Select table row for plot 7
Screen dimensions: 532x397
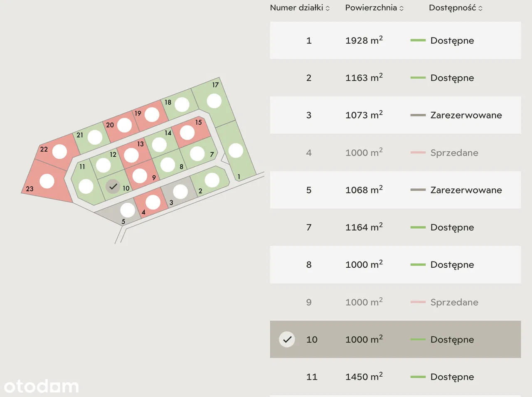395,227
